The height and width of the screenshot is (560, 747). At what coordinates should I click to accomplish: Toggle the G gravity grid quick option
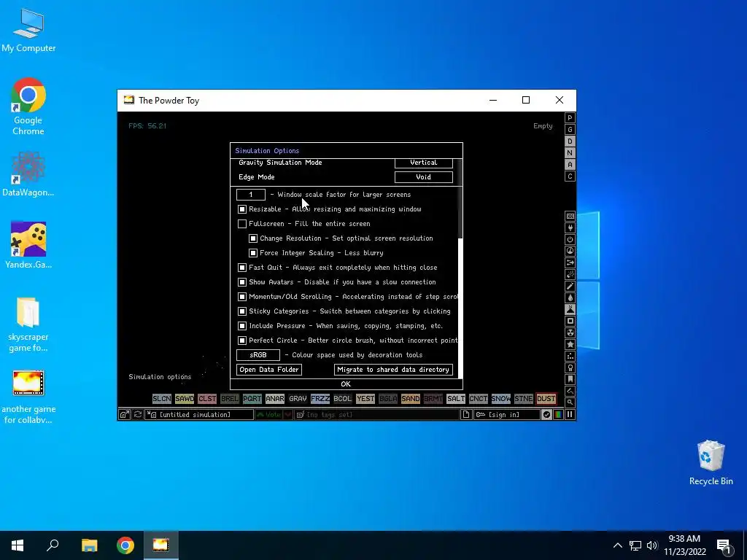[570, 130]
